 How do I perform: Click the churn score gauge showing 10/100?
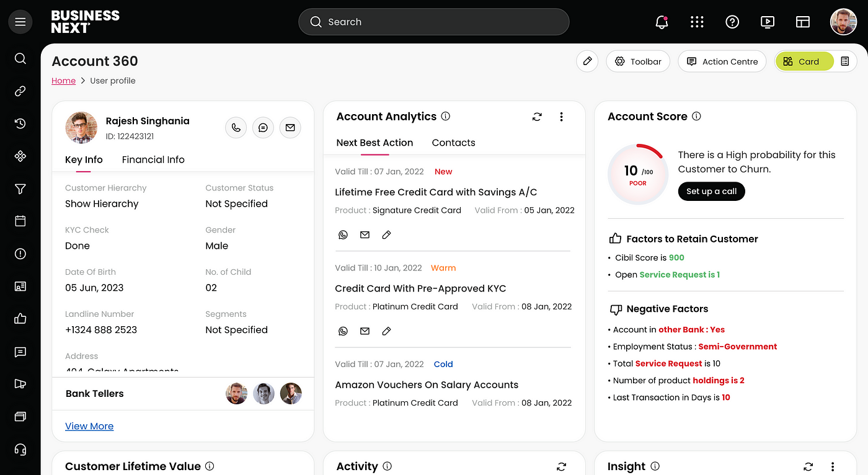(638, 175)
